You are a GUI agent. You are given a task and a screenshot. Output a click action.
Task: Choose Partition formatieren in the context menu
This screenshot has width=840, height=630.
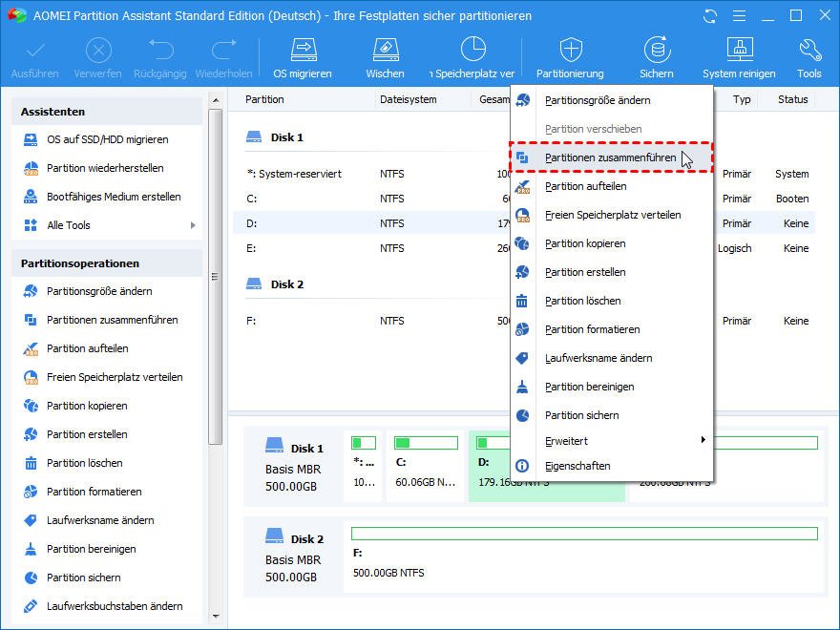611,329
